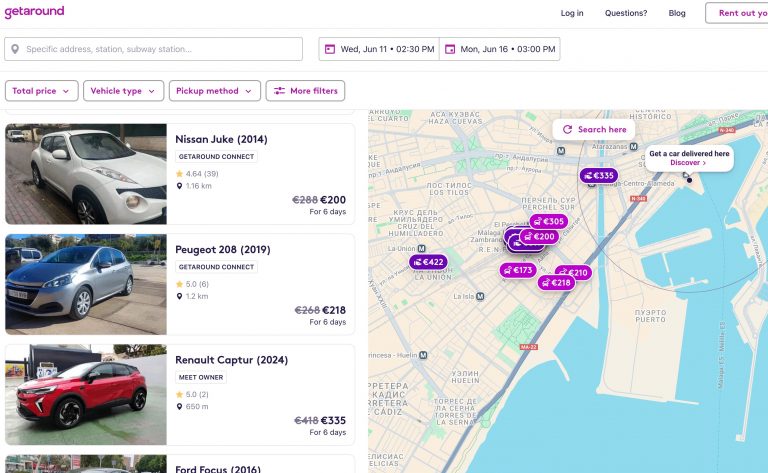Click the distance pin icon on Peugeot 208
This screenshot has width=768, height=473.
pos(179,296)
